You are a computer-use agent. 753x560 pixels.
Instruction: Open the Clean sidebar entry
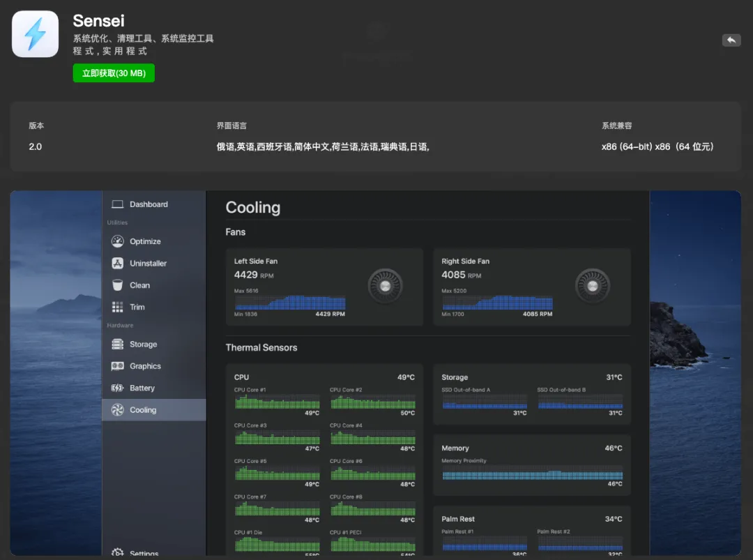(153, 285)
